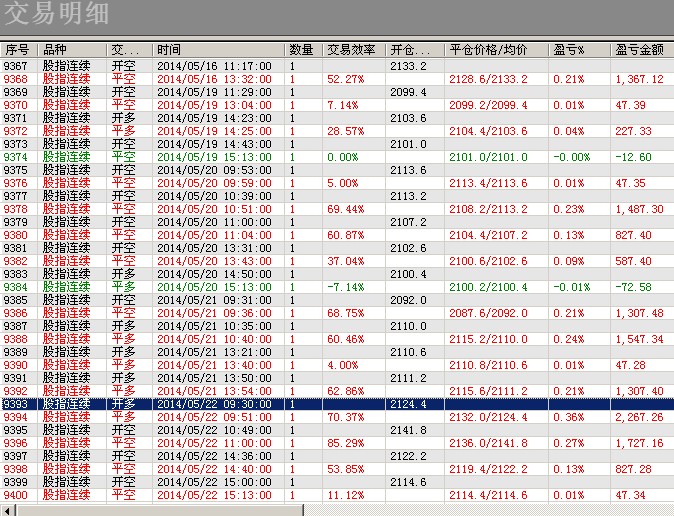Screen dimensions: 674x516
Task: Click the 时间 column header
Action: pos(218,50)
